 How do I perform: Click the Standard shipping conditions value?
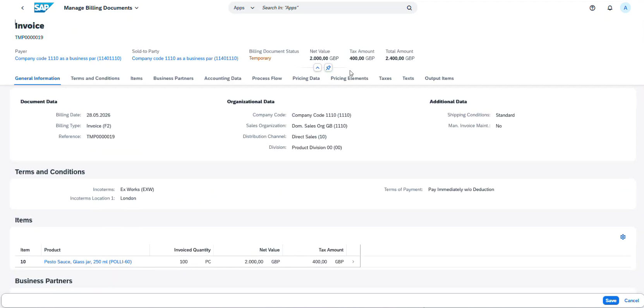[x=505, y=115]
